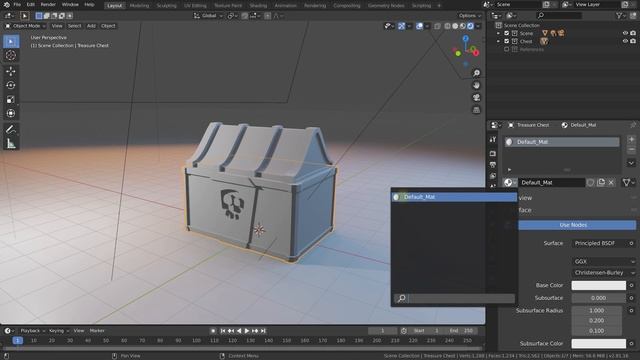Image resolution: width=640 pixels, height=360 pixels.
Task: Toggle X-ray view in viewport header
Action: (438, 26)
